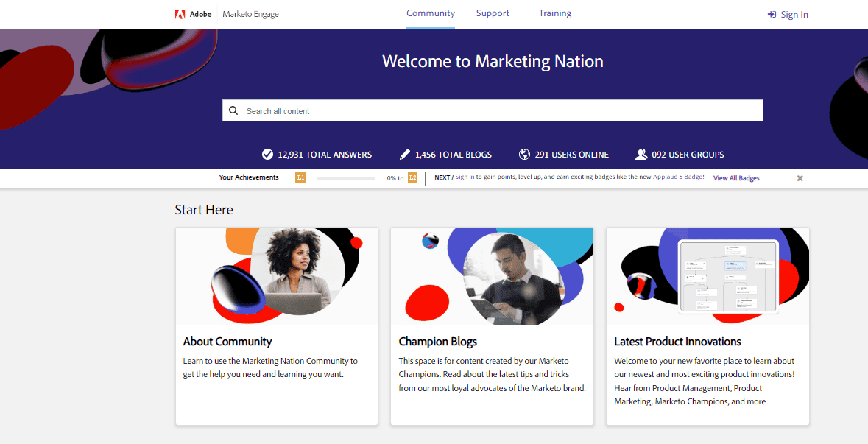Click the people icon beside User Groups
Image resolution: width=868 pixels, height=444 pixels.
641,155
